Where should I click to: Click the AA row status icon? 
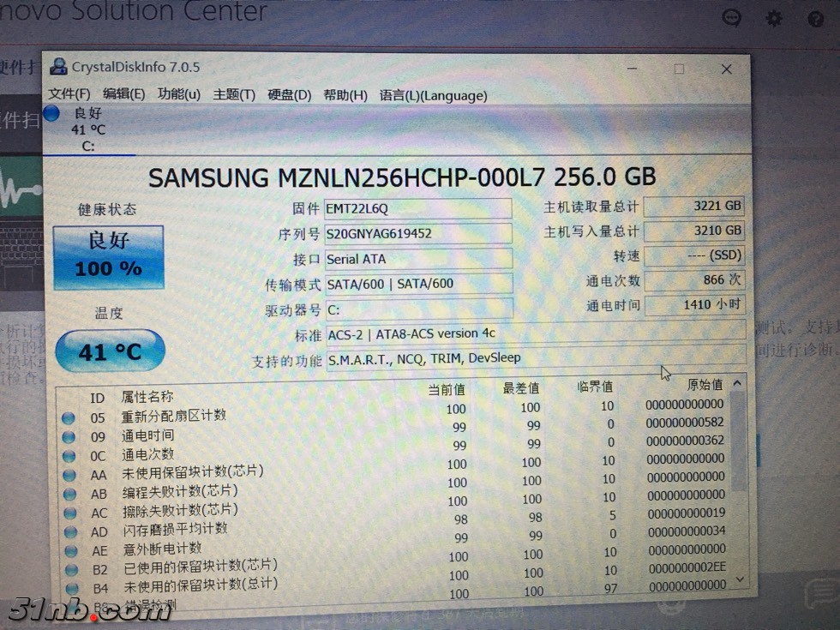pyautogui.click(x=69, y=475)
